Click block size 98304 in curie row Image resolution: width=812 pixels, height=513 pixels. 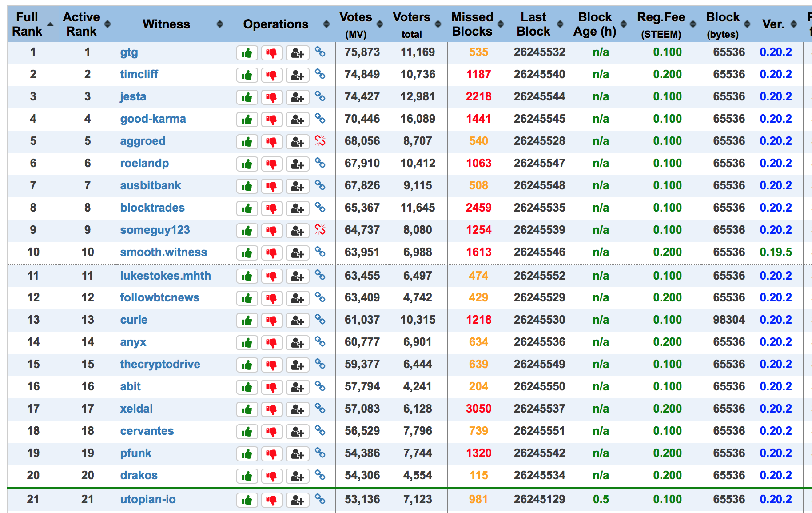pos(729,320)
